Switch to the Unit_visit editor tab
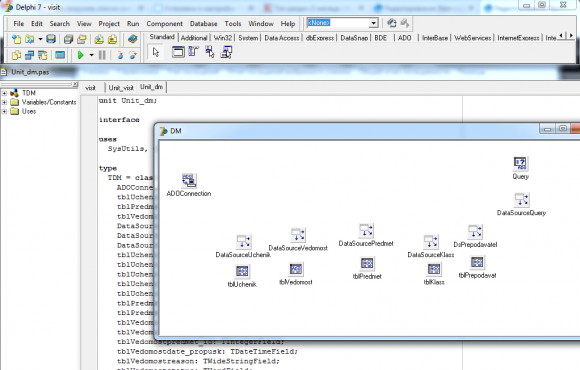 pos(121,88)
